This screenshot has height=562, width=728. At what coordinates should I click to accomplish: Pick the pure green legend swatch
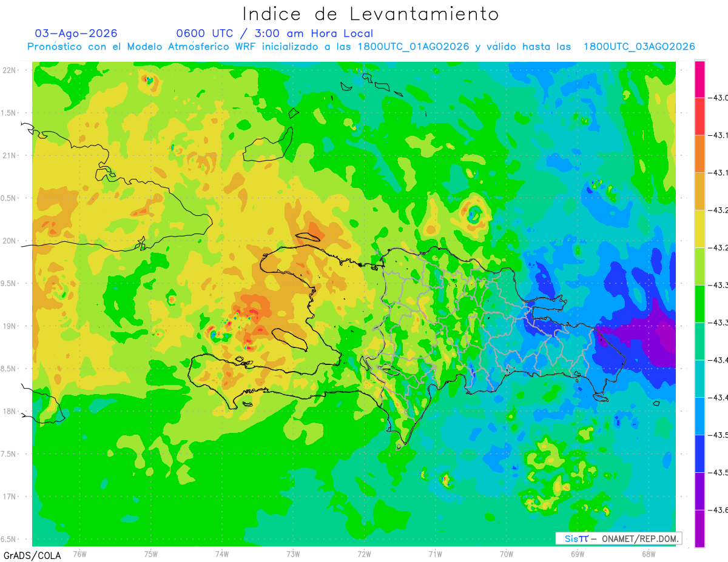(699, 304)
